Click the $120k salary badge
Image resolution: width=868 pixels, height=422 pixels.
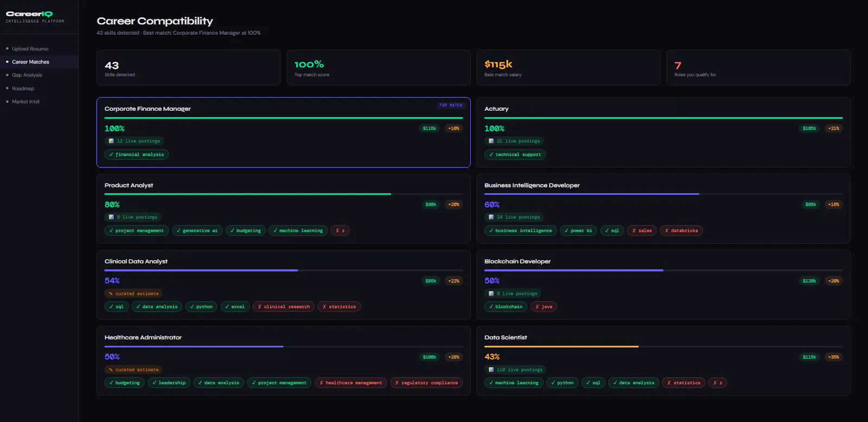(809, 281)
